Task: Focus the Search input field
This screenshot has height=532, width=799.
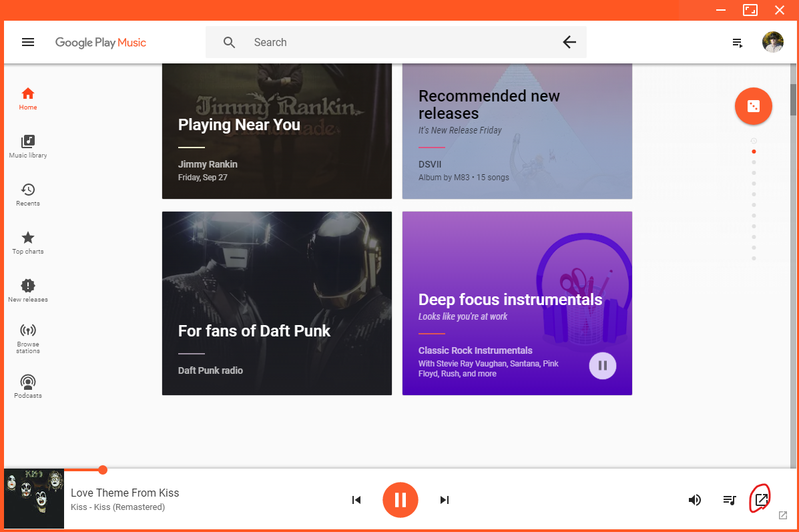Action: (x=397, y=42)
